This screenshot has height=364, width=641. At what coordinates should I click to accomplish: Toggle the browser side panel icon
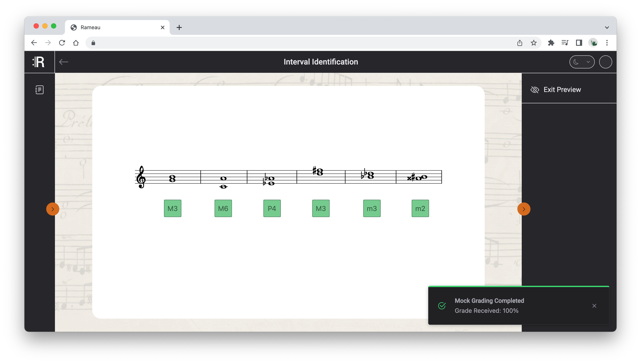(579, 43)
